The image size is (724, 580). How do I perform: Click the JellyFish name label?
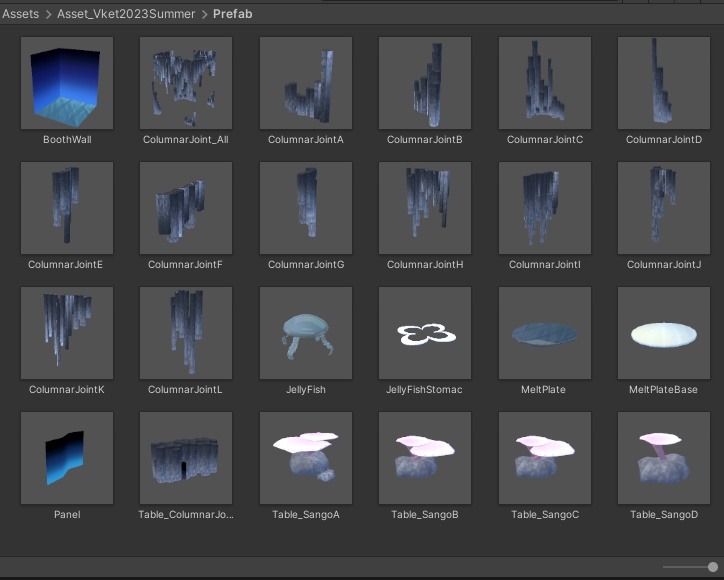(306, 390)
